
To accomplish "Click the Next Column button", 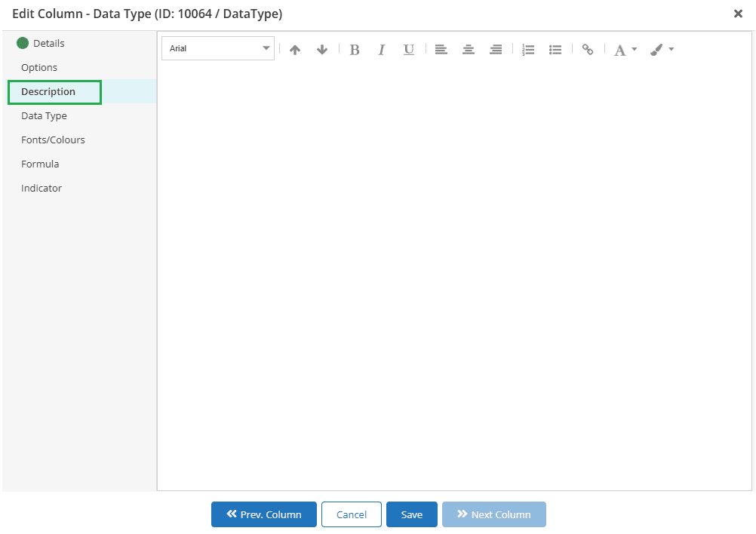I will coord(494,514).
